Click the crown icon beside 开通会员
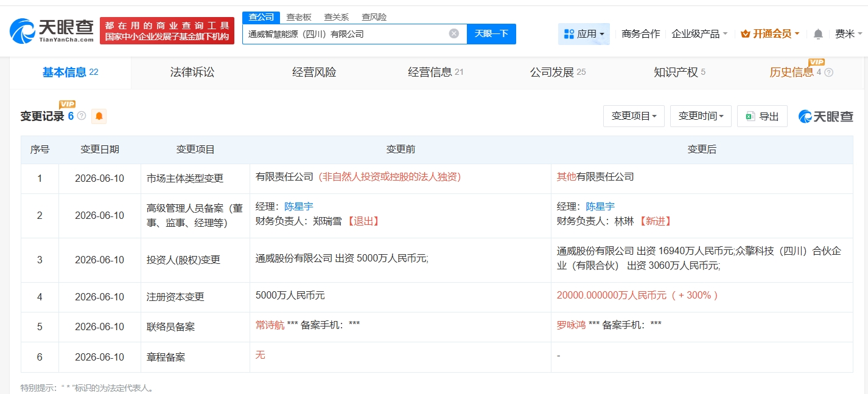Viewport: 868px width, 394px height. pyautogui.click(x=746, y=34)
